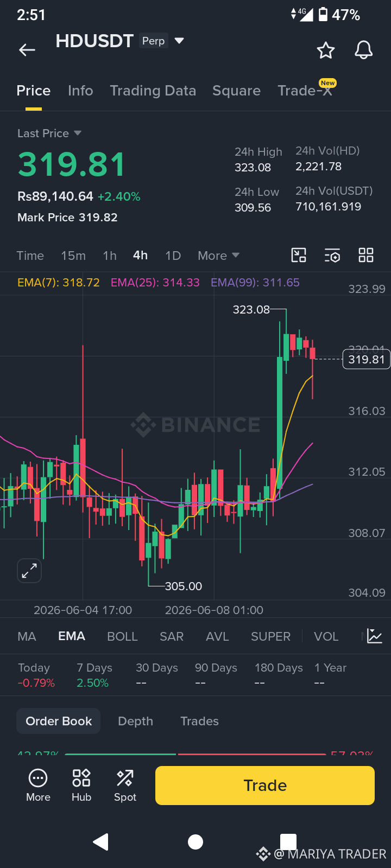Tap the 305.00 low marker on chart
The image size is (391, 868).
pos(183,586)
